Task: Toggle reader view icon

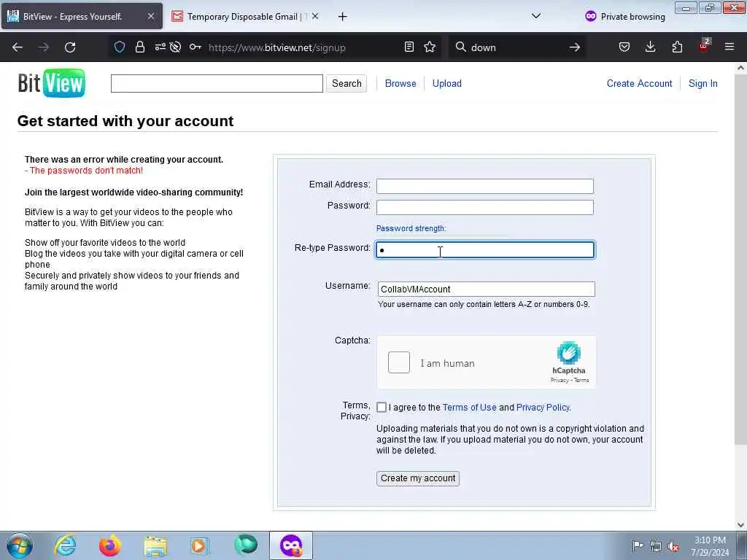Action: click(409, 47)
